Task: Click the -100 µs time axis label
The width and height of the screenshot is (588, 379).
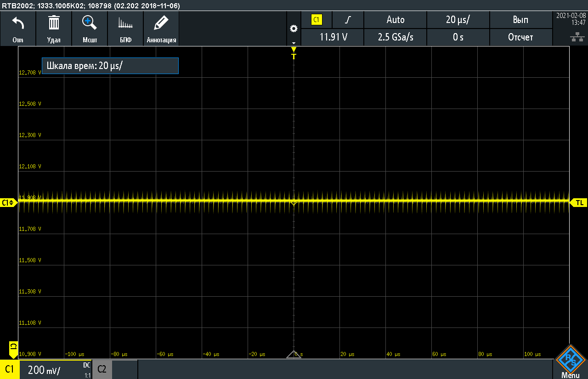Action: tap(75, 354)
